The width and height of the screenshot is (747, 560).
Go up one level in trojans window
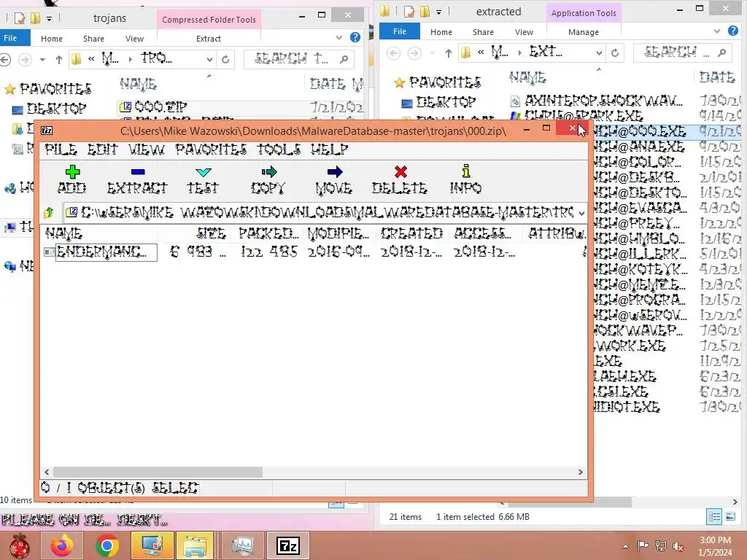coord(58,60)
